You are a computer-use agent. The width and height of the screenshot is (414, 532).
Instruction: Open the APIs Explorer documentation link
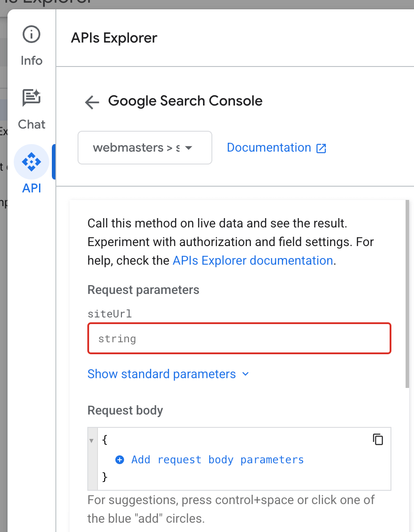(252, 260)
